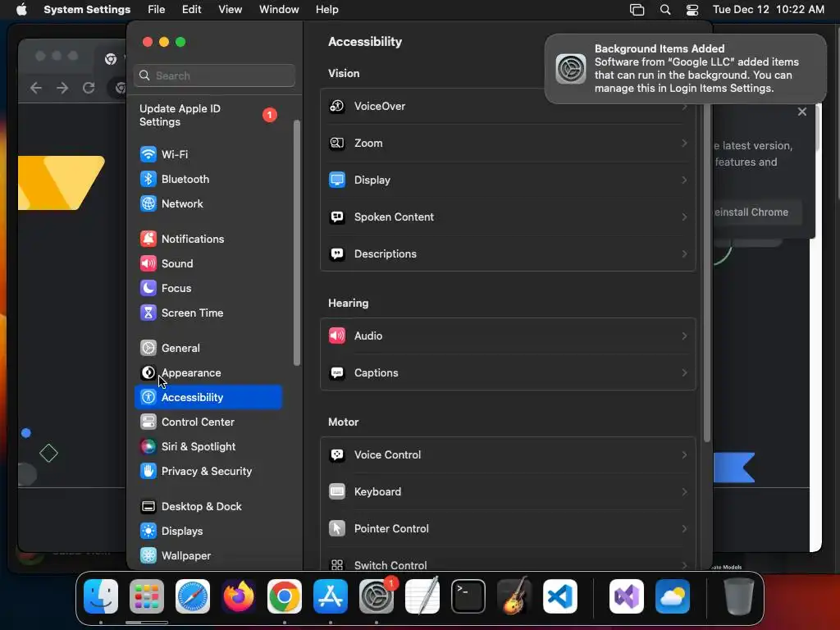Screen dimensions: 840x630
Task: Open the Window menu
Action: [x=279, y=10]
